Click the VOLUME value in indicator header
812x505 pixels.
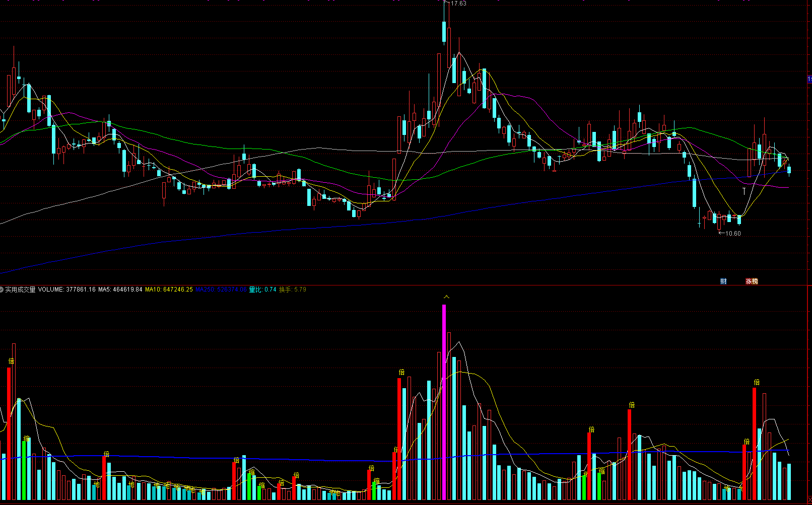pyautogui.click(x=66, y=290)
